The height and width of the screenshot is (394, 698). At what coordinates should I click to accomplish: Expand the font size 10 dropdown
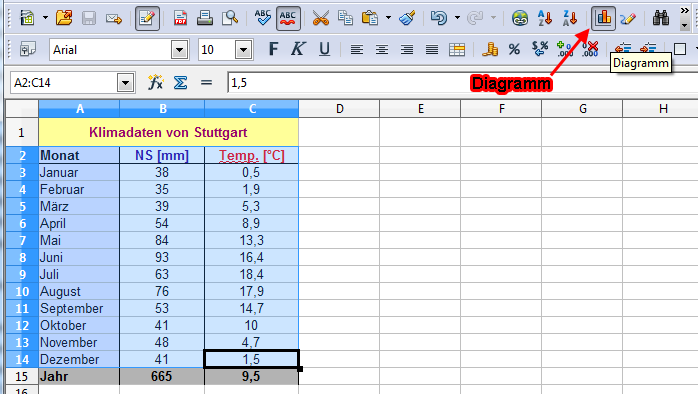click(243, 50)
